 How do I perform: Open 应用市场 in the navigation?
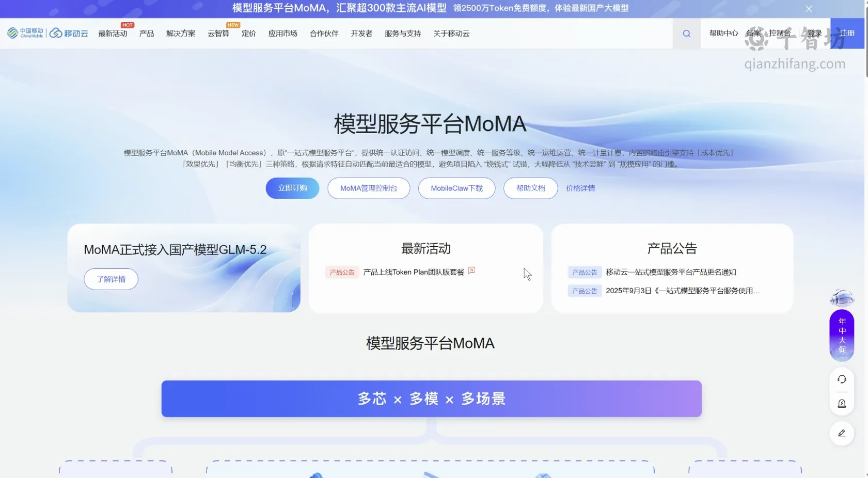(283, 34)
